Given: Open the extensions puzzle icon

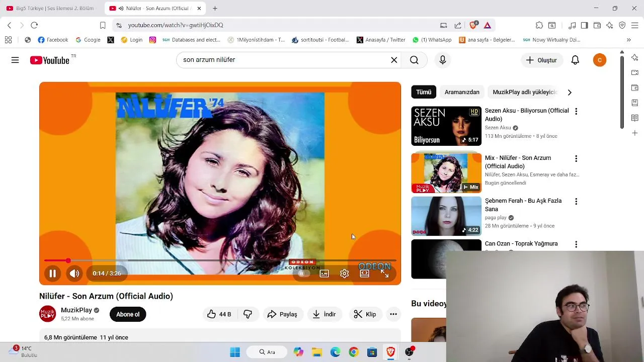Looking at the screenshot, I should coord(539,25).
